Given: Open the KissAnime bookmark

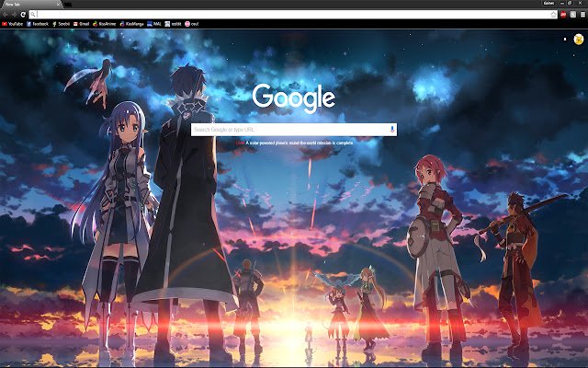Looking at the screenshot, I should coord(105,24).
